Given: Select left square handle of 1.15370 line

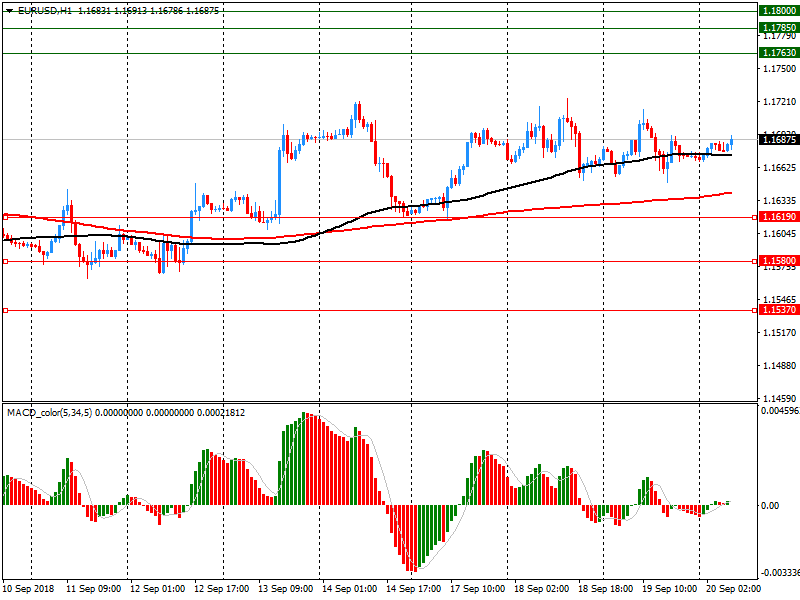Looking at the screenshot, I should [5, 310].
